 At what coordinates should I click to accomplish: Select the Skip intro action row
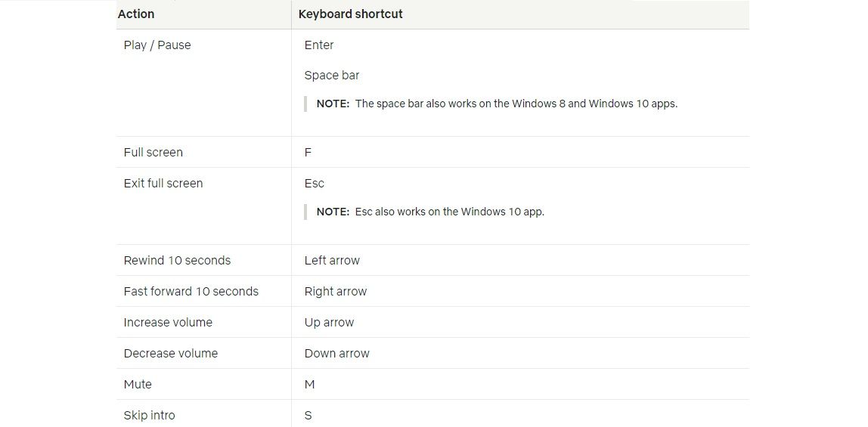tap(433, 413)
